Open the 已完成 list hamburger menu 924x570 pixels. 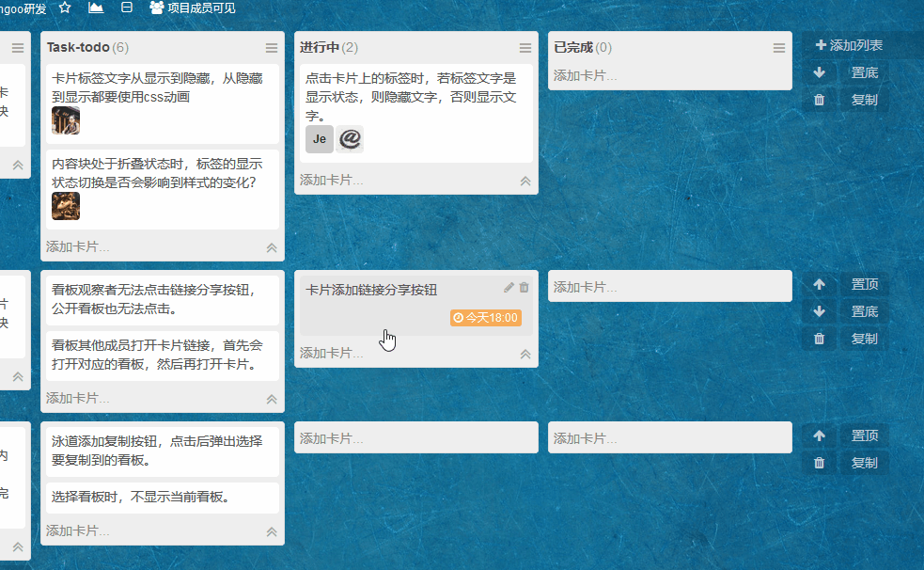coord(779,48)
